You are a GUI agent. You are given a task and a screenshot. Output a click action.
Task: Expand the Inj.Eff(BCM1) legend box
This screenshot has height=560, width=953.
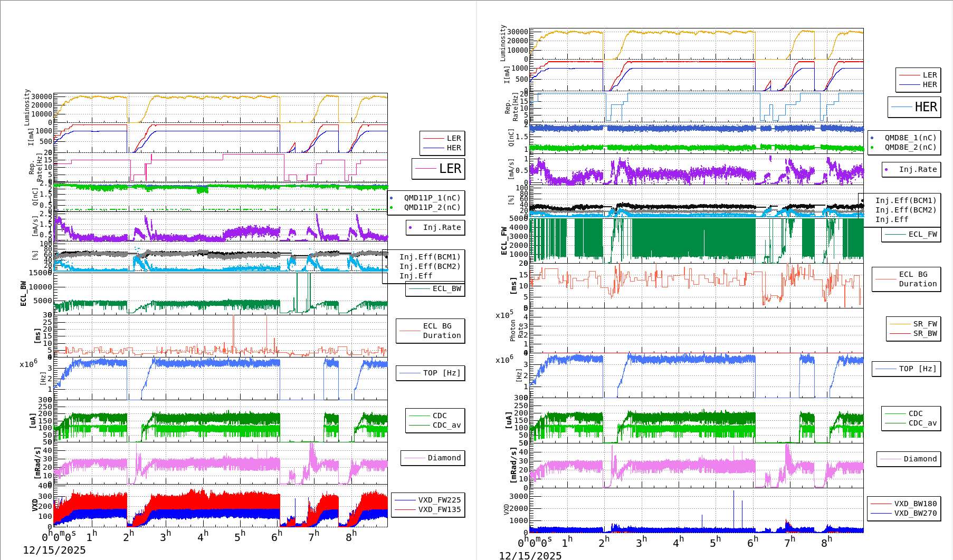[x=429, y=258]
